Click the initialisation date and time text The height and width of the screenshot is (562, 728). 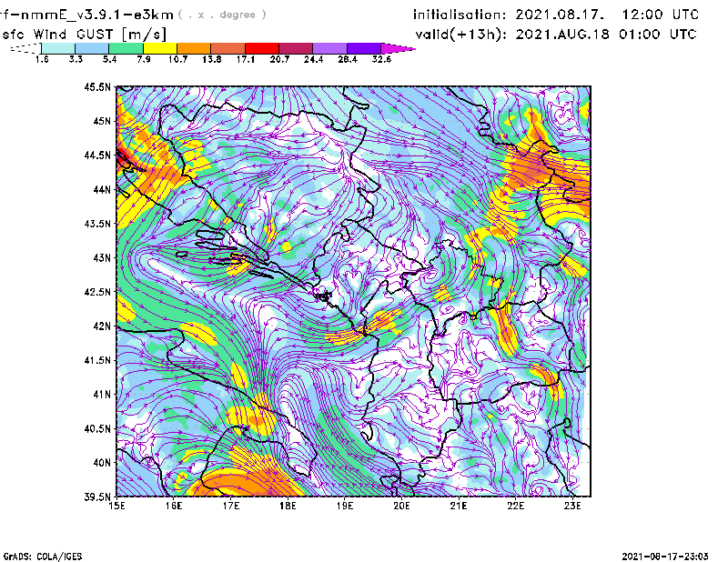tap(556, 15)
